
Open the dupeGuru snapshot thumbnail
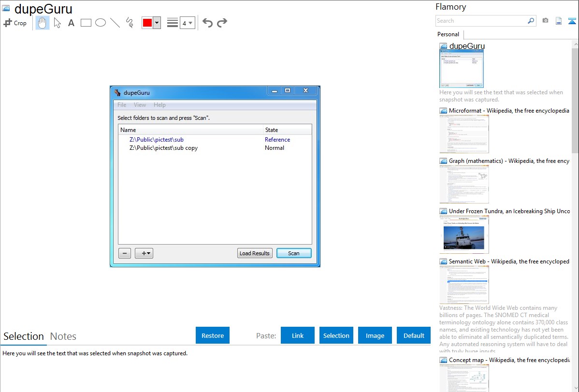pyautogui.click(x=462, y=69)
